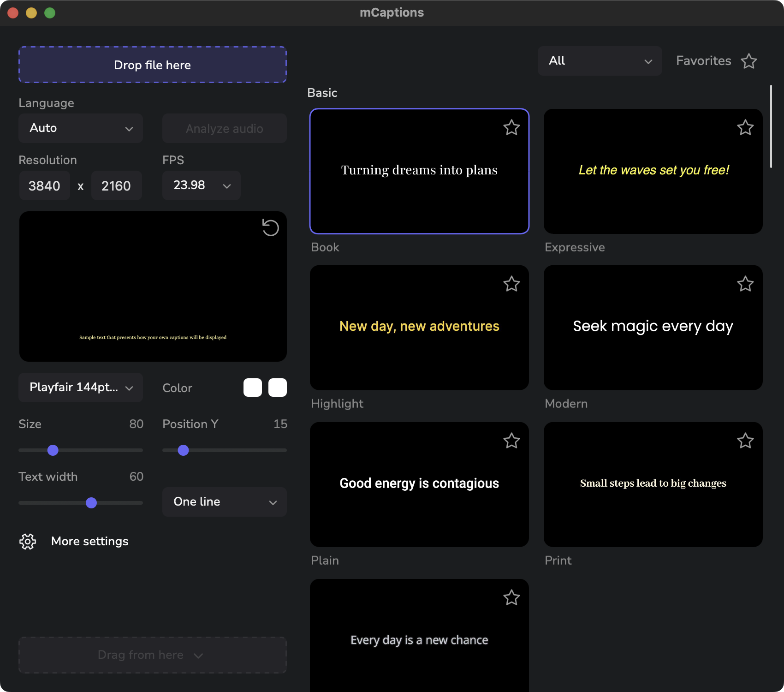Mark Plain style as favorite
The height and width of the screenshot is (692, 784).
511,441
